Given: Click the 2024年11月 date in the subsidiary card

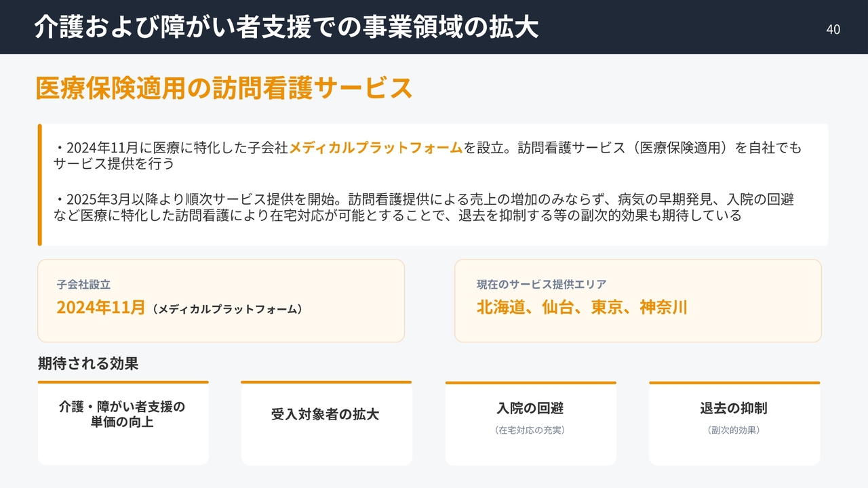Looking at the screenshot, I should (101, 308).
